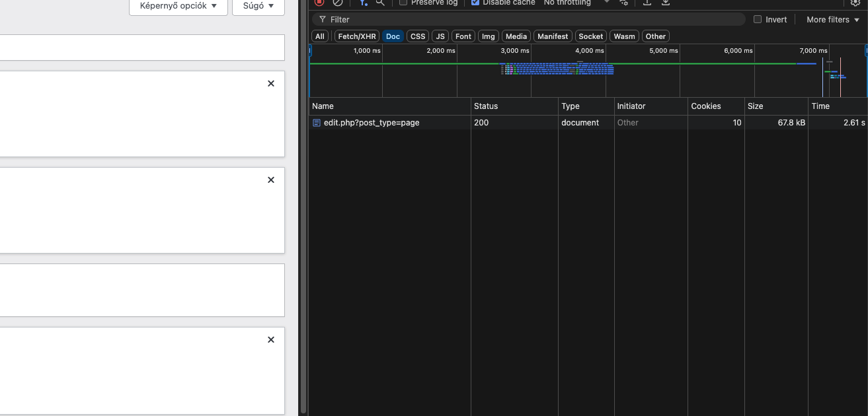Click the 5,000 ms timeline marker
Viewport: 868px width, 416px height.
point(664,51)
